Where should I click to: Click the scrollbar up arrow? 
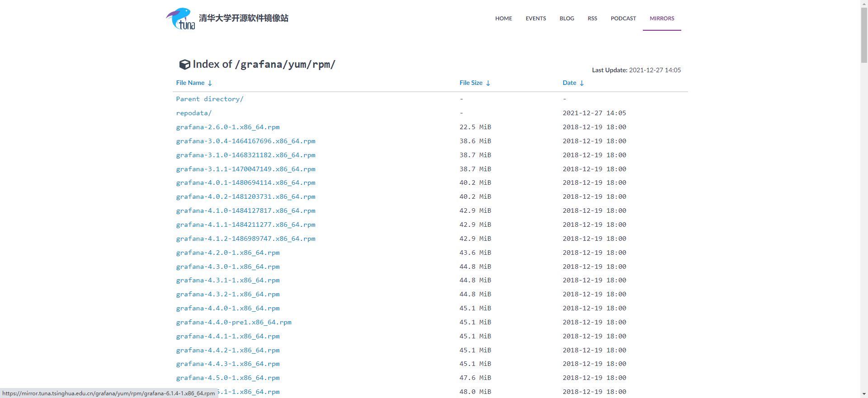point(864,4)
